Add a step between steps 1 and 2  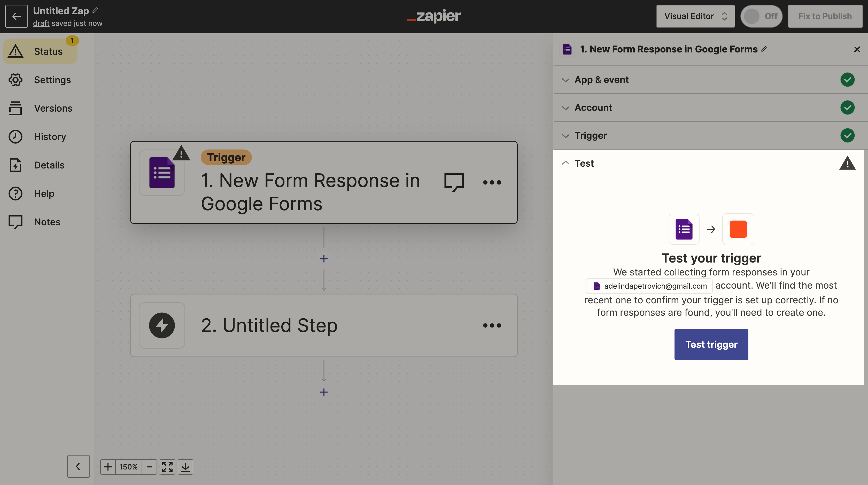[x=324, y=259]
